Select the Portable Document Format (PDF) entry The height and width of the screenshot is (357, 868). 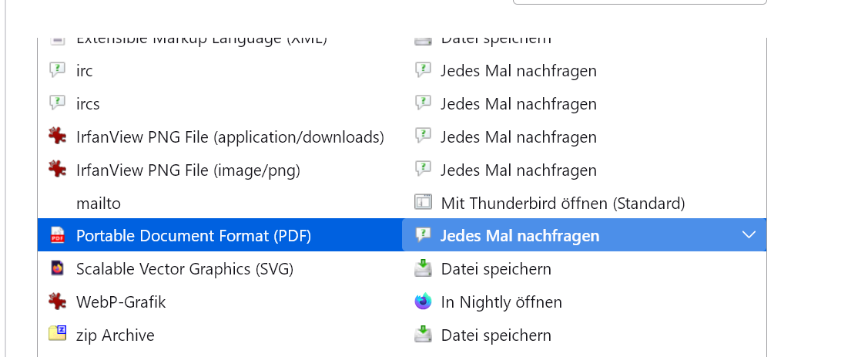tap(193, 236)
